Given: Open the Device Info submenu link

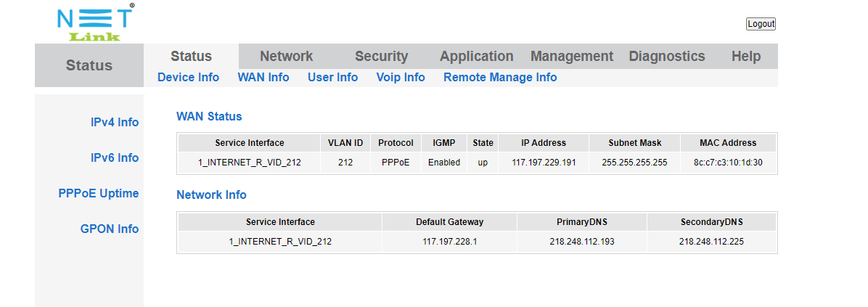Looking at the screenshot, I should coord(188,77).
